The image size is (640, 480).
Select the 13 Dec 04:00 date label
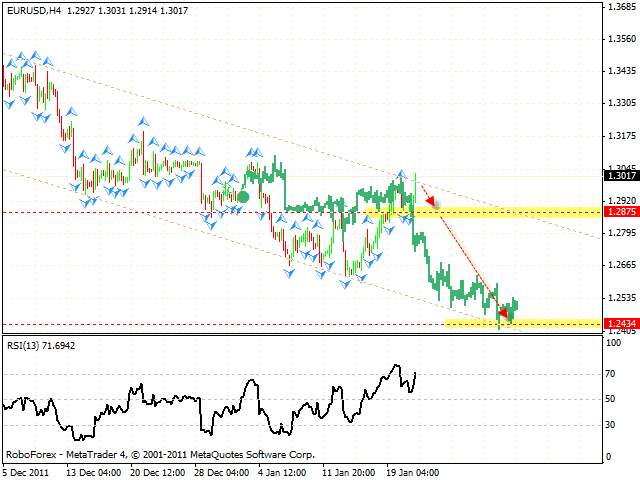tap(93, 472)
